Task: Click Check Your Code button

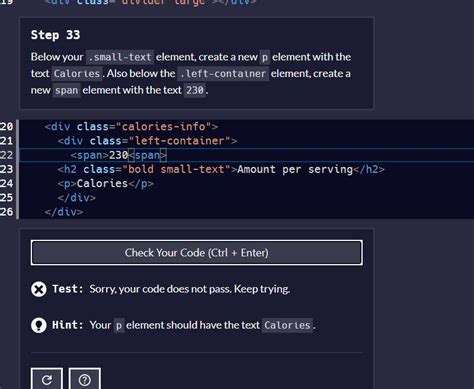Action: click(x=197, y=253)
